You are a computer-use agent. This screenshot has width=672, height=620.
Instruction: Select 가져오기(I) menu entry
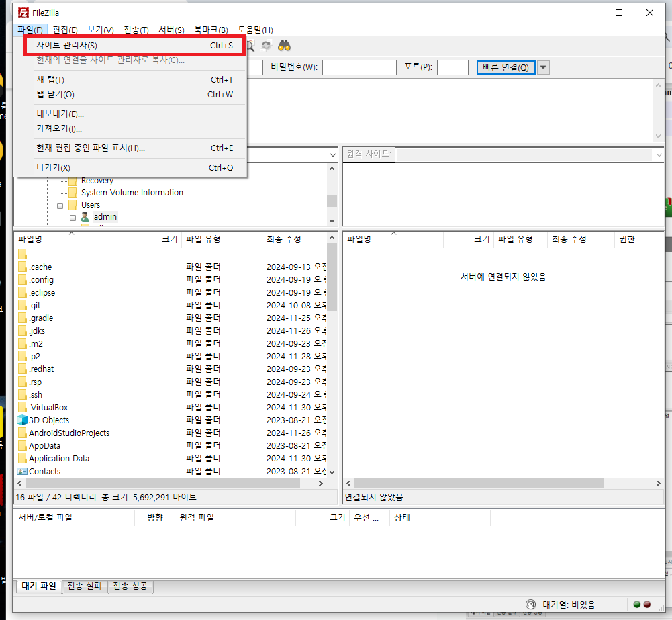pos(134,128)
